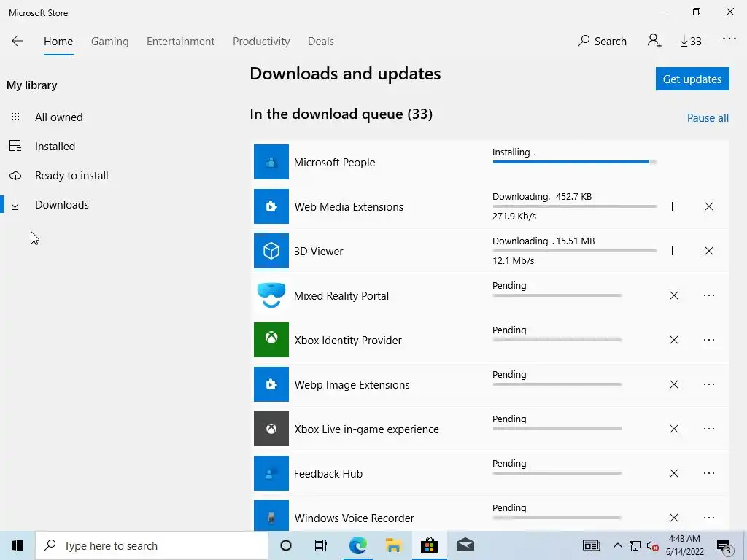This screenshot has width=747, height=560.
Task: Switch to the Productivity tab
Action: (x=261, y=42)
